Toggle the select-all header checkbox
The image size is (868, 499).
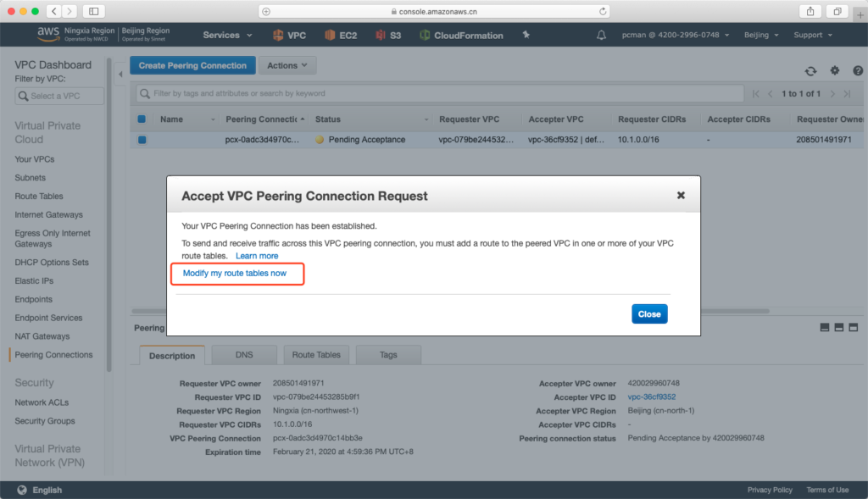(142, 119)
